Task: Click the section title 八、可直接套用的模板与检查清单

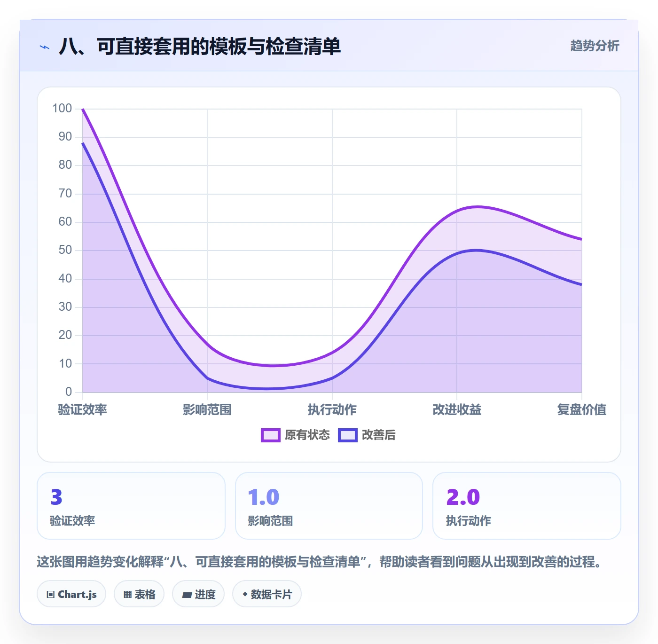Action: click(200, 47)
